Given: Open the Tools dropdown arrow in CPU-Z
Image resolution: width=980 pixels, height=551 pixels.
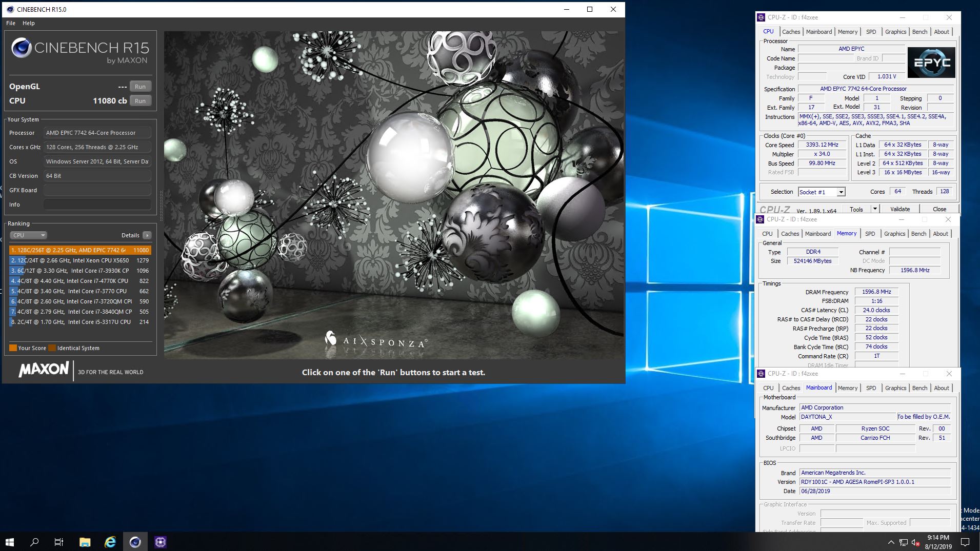Looking at the screenshot, I should pyautogui.click(x=875, y=209).
